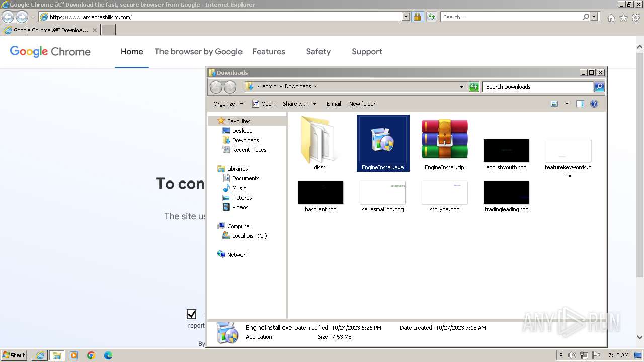Open The browser by Google tab
644x362 pixels.
(x=199, y=51)
